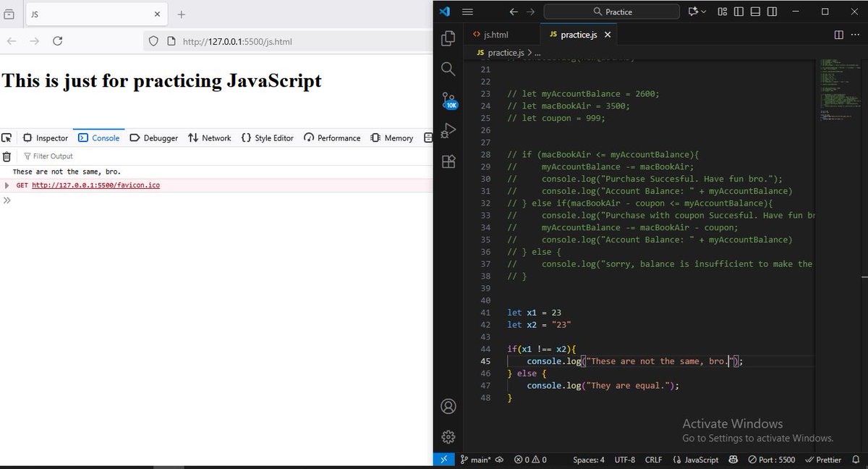Open the Manage gear menu in VS Code
Image resolution: width=868 pixels, height=469 pixels.
pos(448,436)
